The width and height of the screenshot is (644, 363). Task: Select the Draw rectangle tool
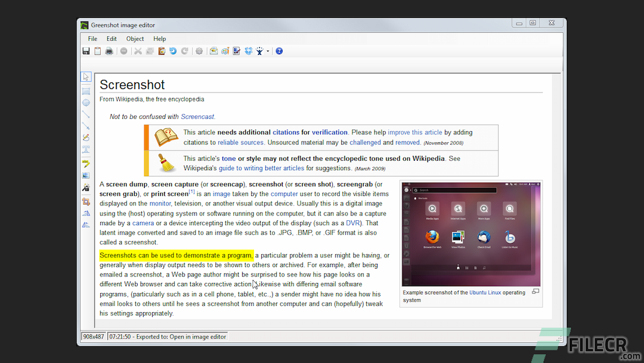point(86,91)
